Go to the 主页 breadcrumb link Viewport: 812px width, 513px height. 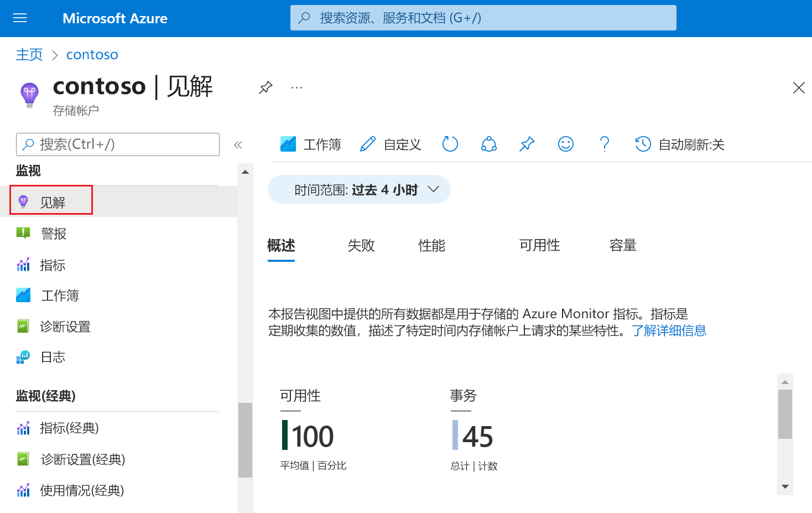click(x=29, y=54)
